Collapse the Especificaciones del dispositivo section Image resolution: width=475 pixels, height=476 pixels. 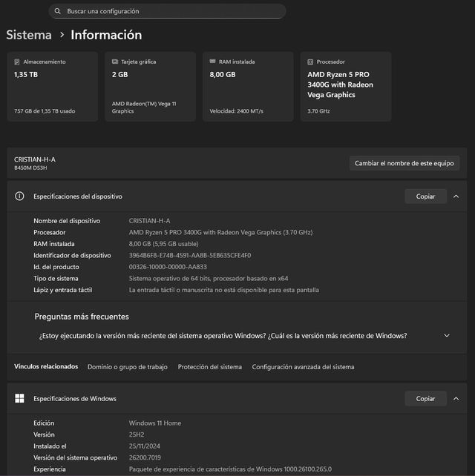coord(456,196)
